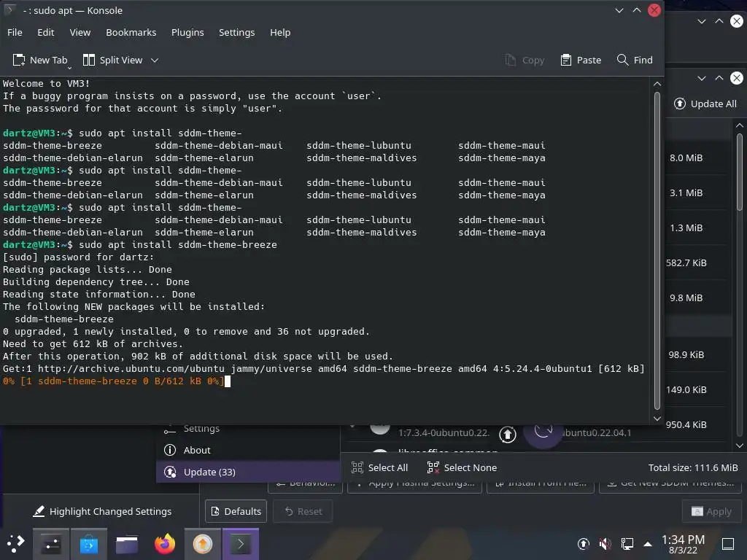Launch Firefox from the taskbar
The width and height of the screenshot is (747, 560).
pos(165,544)
